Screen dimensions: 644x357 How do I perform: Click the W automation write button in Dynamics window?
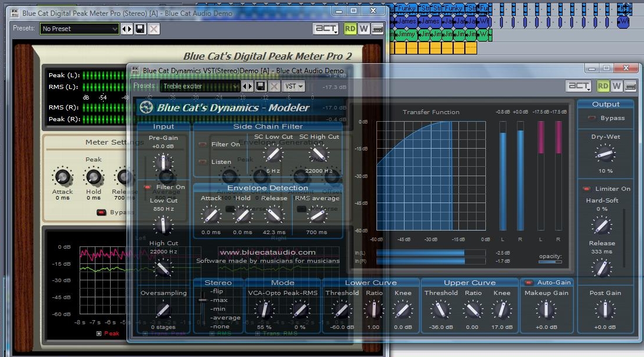click(616, 87)
